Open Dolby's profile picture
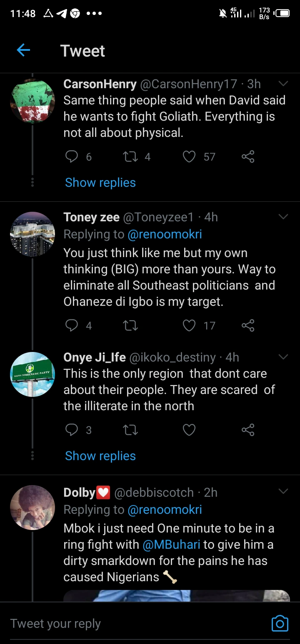This screenshot has height=644, width=300. pos(32,508)
